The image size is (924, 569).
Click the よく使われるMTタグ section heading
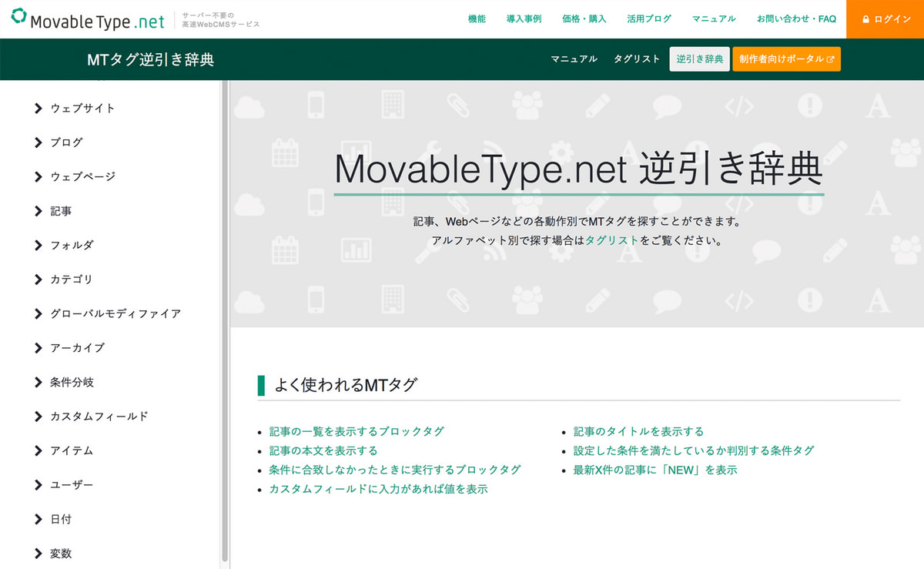pos(346,385)
